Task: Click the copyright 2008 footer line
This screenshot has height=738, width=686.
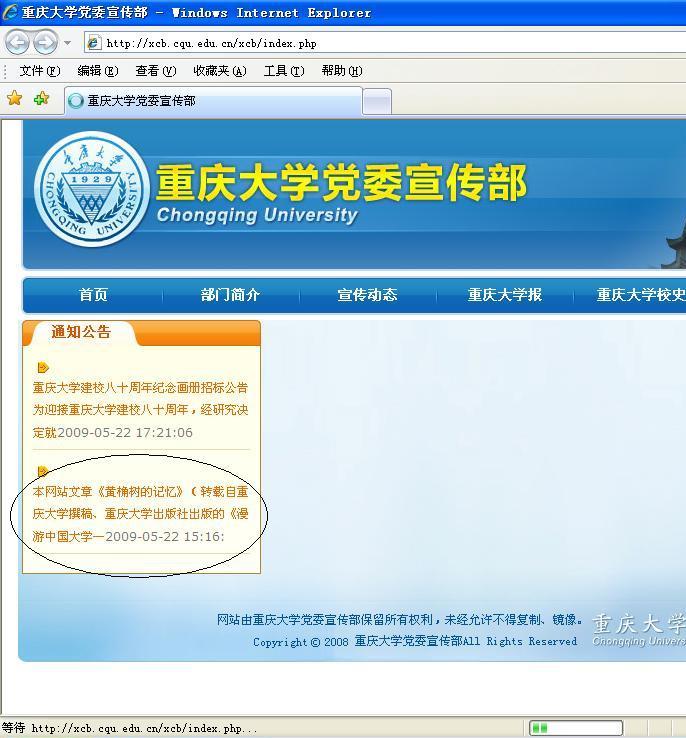Action: click(x=415, y=642)
